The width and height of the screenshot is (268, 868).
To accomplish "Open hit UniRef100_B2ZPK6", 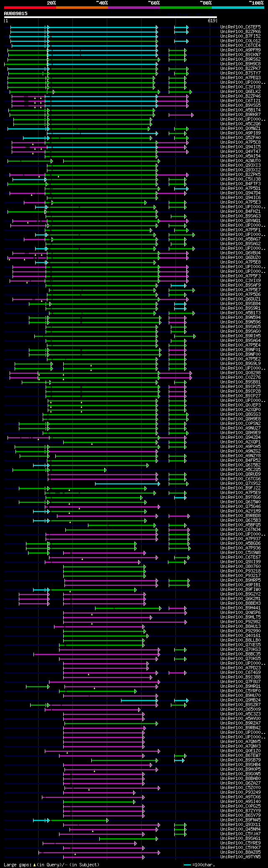I will [x=240, y=31].
